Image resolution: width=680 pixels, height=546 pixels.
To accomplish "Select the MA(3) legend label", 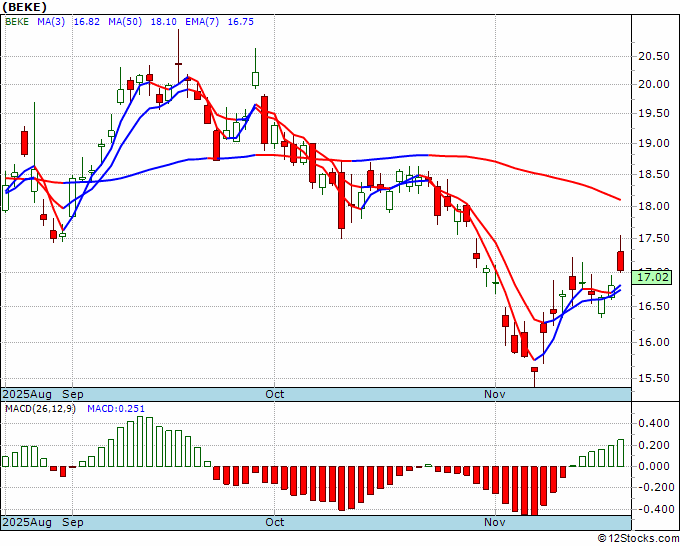I will tap(51, 22).
